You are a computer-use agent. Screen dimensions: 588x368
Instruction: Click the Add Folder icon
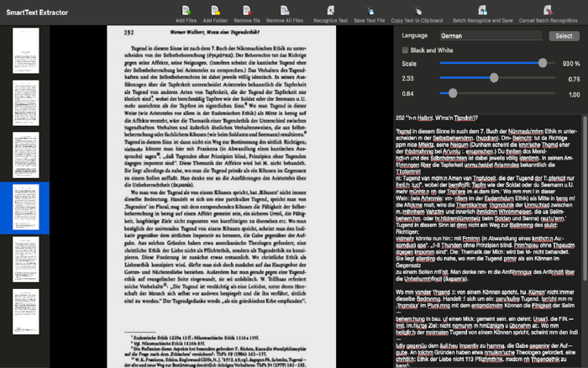click(215, 11)
